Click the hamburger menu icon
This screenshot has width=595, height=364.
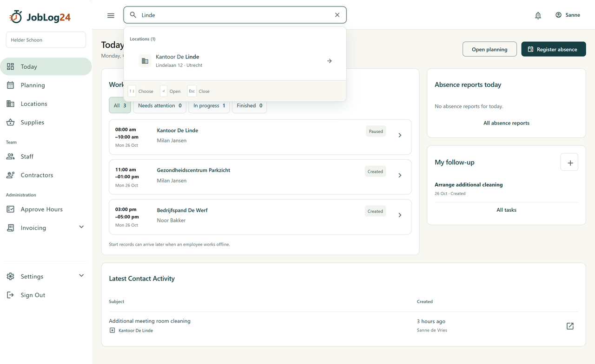tap(111, 15)
